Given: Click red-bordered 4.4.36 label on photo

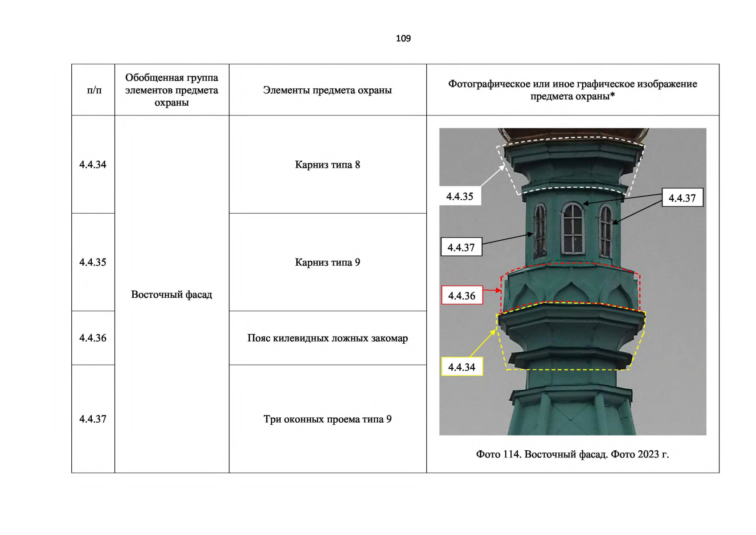Looking at the screenshot, I should click(462, 296).
